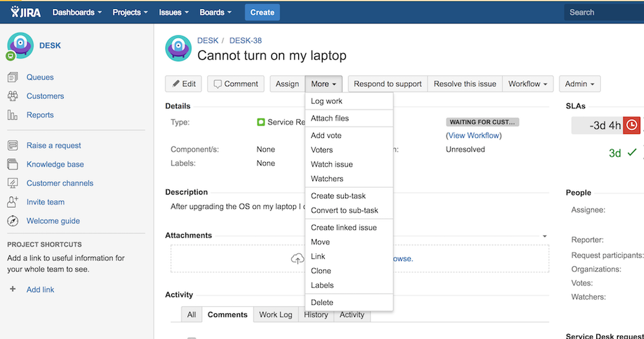The image size is (644, 339).
Task: Click the green Service Request type icon
Action: coord(261,122)
